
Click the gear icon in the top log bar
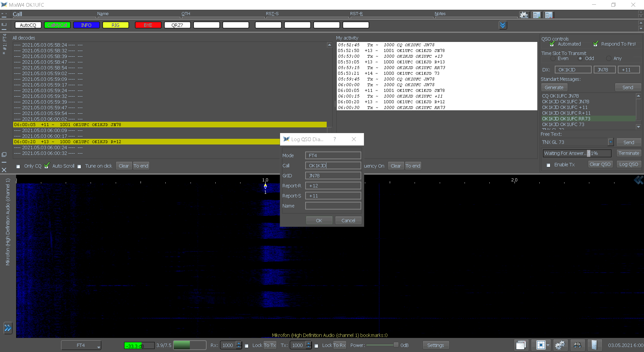click(x=524, y=15)
